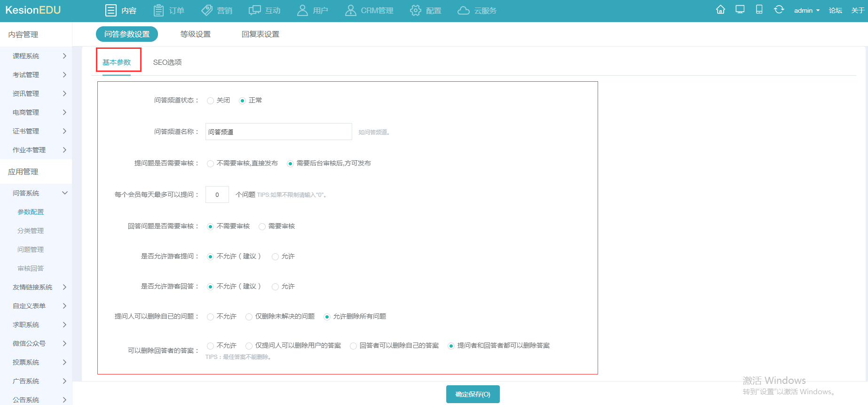Open the admin account dropdown
The image size is (868, 405).
point(806,10)
